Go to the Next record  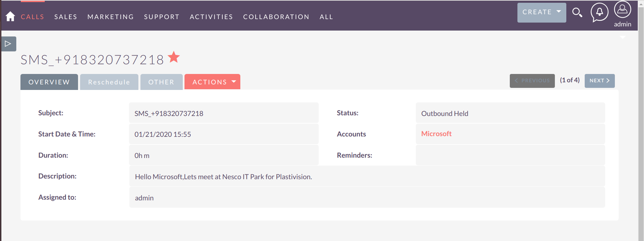(599, 81)
